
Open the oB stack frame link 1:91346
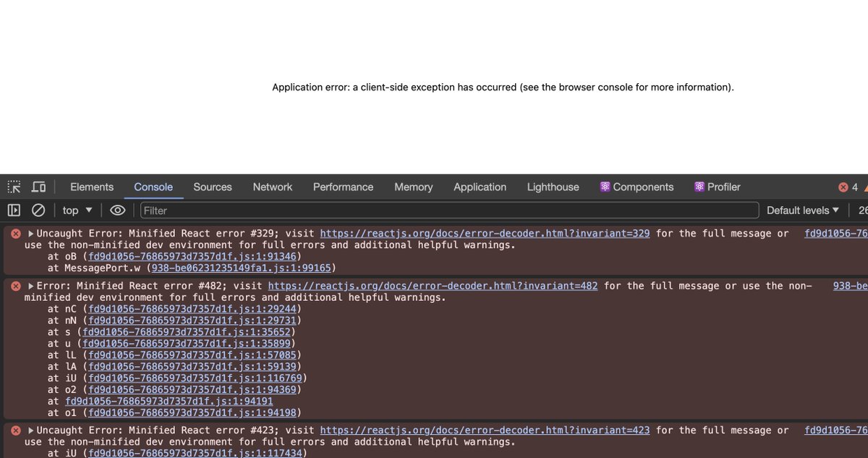192,256
